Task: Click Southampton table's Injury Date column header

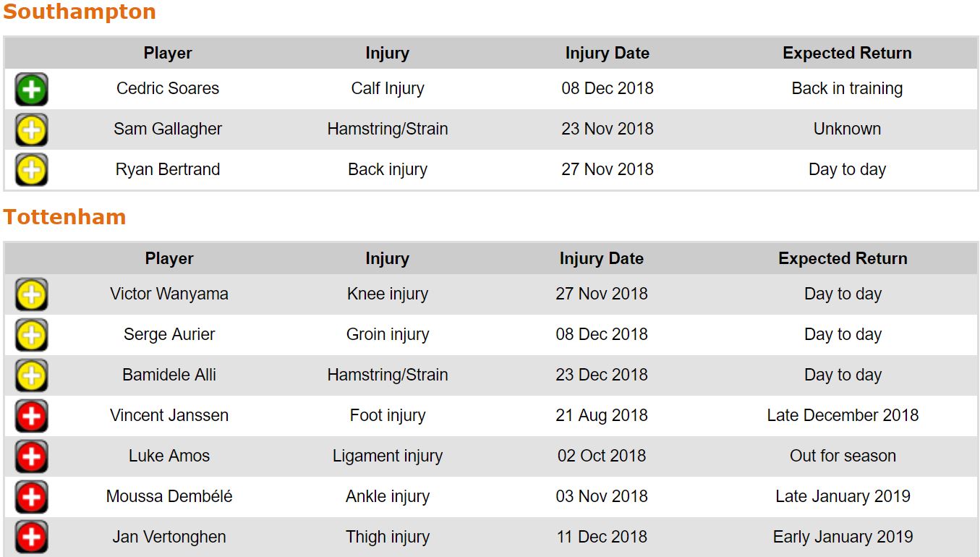Action: [607, 54]
